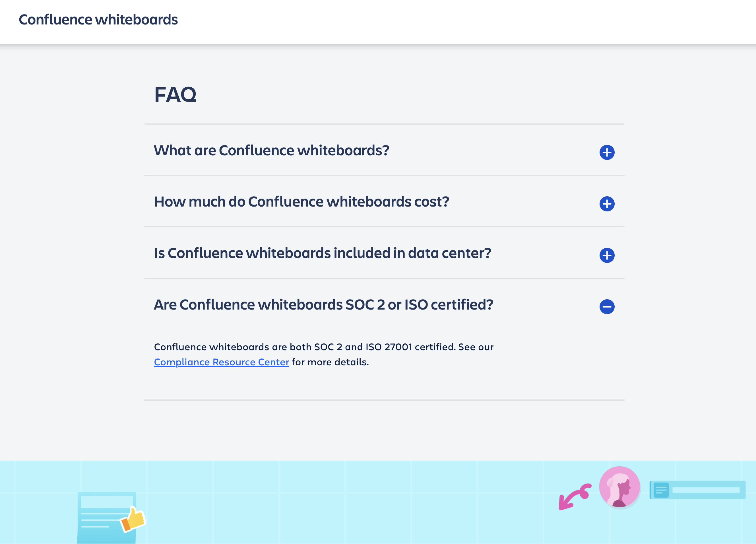Collapse 'Are Confluence whiteboards SOC 2 or ISO certified?'

point(323,304)
